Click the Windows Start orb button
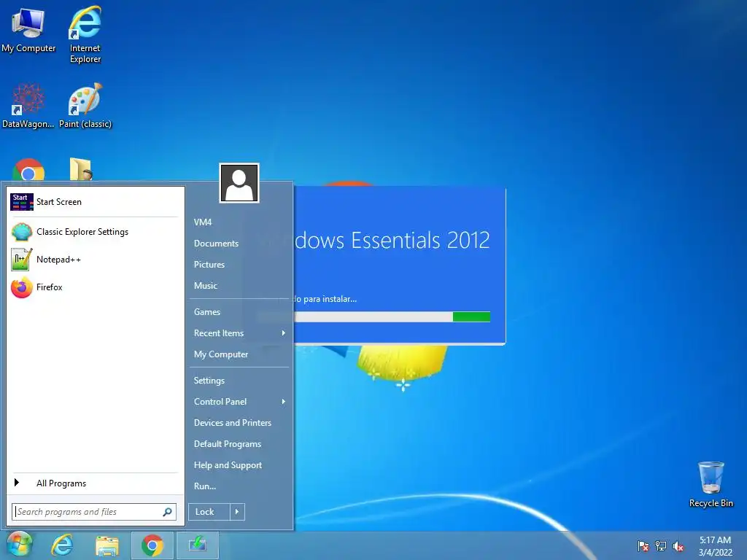This screenshot has height=560, width=747. [20, 544]
